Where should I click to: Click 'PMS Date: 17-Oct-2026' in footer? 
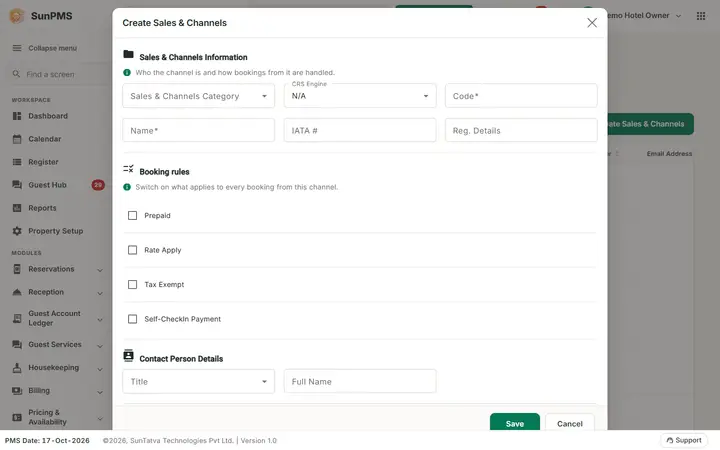click(x=47, y=440)
